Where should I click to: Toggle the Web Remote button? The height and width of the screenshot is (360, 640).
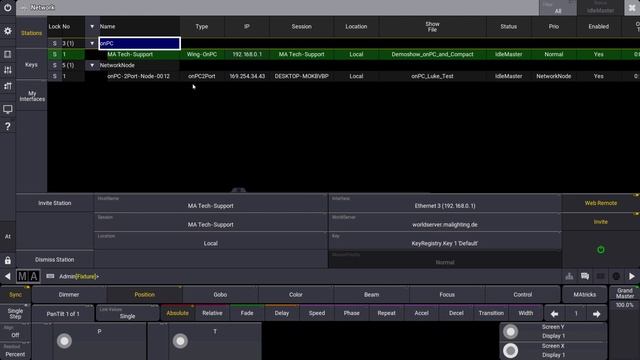point(600,203)
